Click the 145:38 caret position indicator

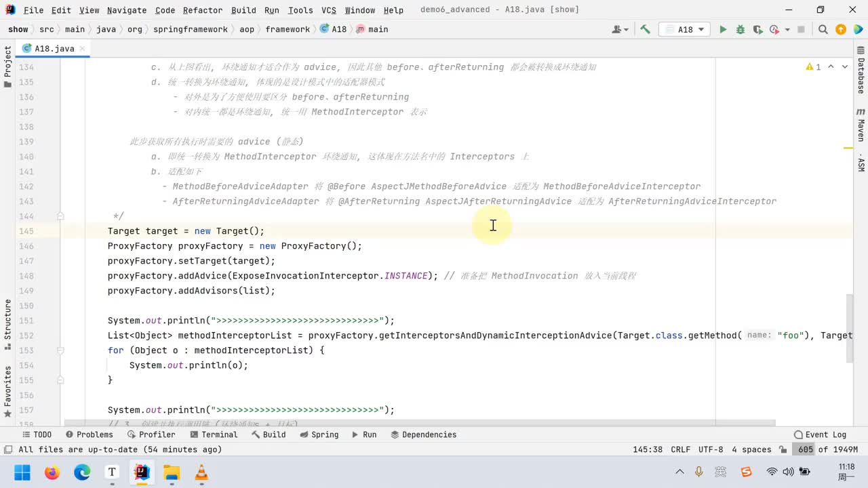click(x=648, y=449)
